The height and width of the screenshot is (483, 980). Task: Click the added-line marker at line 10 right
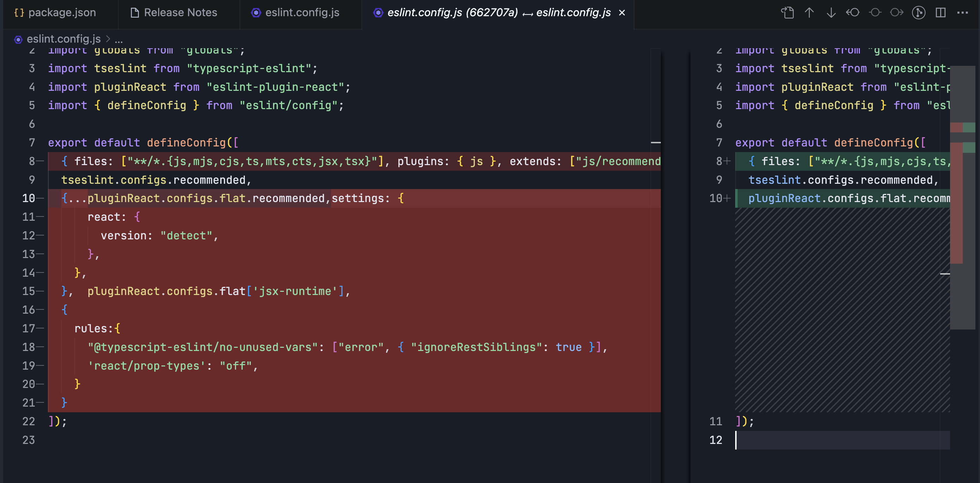coord(727,198)
